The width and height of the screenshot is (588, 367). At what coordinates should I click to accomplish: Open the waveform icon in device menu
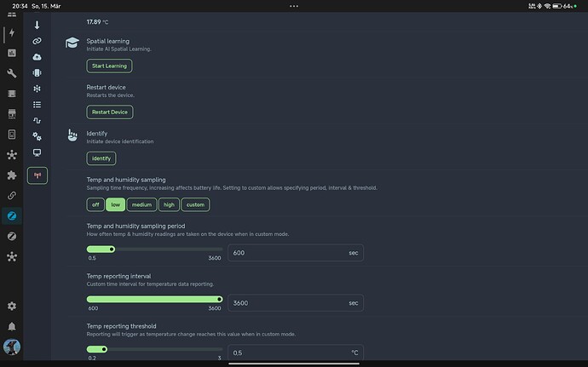tap(37, 120)
